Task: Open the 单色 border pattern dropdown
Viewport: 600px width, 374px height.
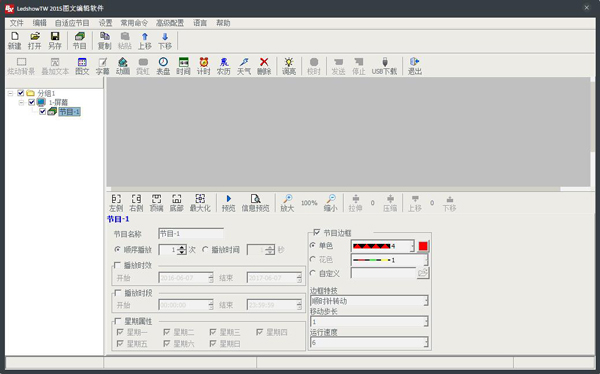Action: (x=412, y=246)
